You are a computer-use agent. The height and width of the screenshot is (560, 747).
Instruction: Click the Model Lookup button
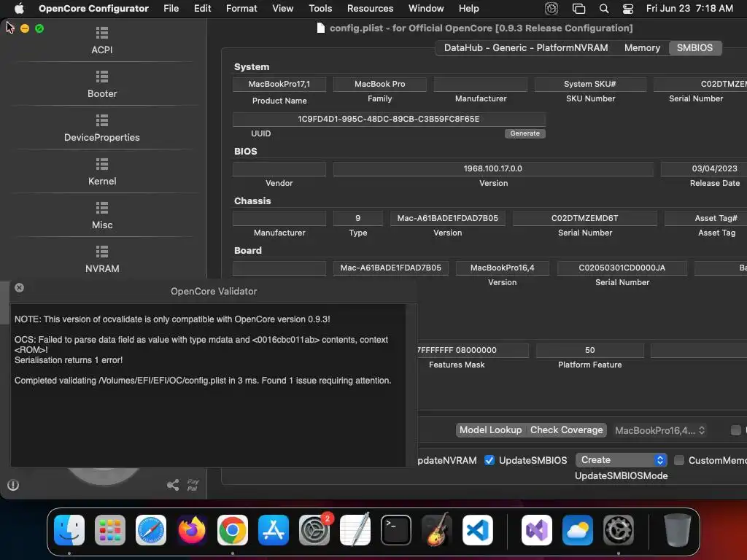(491, 430)
